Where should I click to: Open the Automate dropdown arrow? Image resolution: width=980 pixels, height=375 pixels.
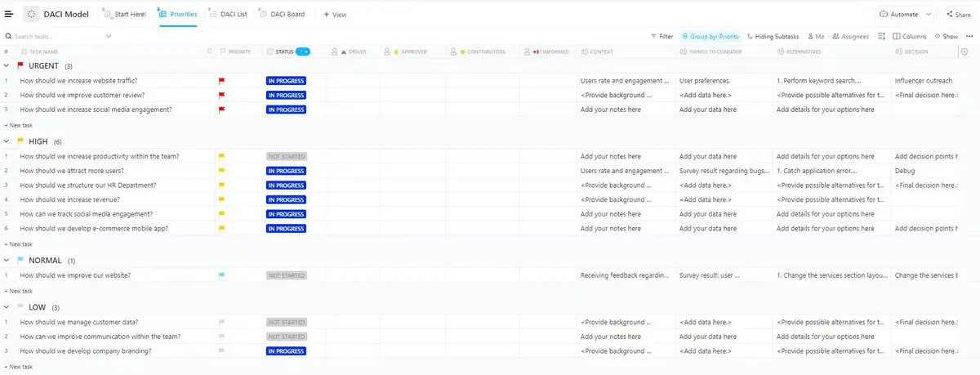(x=929, y=14)
